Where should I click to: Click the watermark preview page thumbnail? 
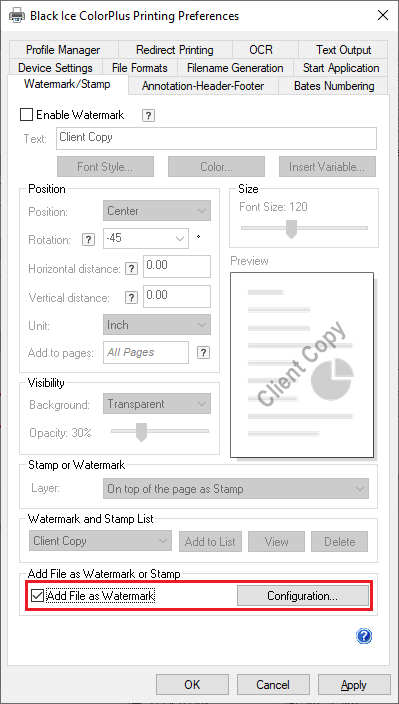click(x=302, y=365)
